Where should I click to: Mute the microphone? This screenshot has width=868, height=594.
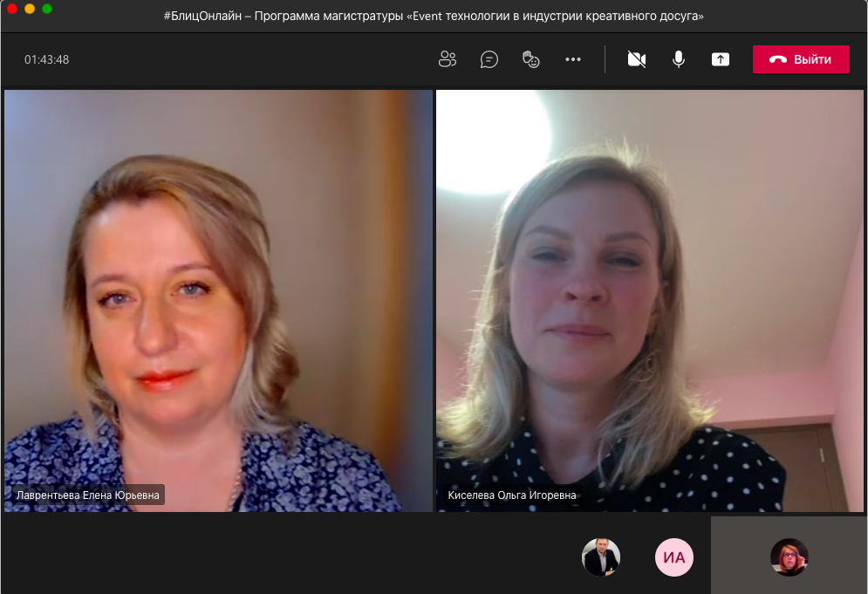(678, 59)
